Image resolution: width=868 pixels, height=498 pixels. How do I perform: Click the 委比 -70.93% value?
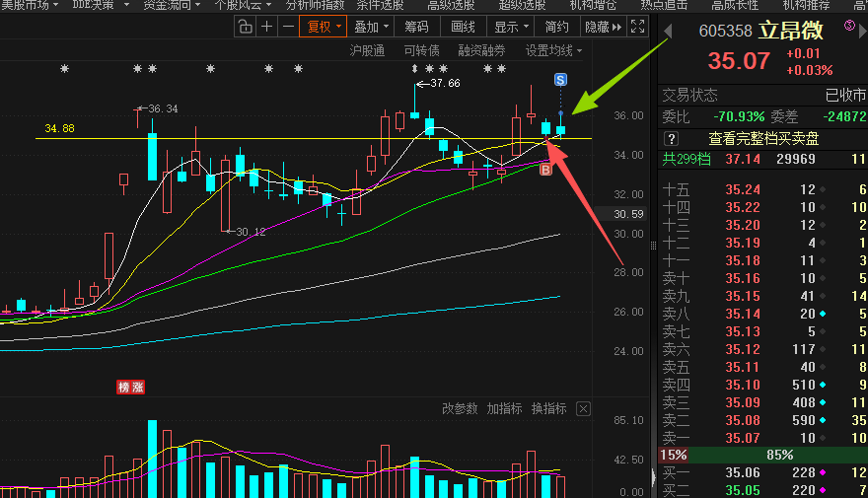(x=739, y=116)
